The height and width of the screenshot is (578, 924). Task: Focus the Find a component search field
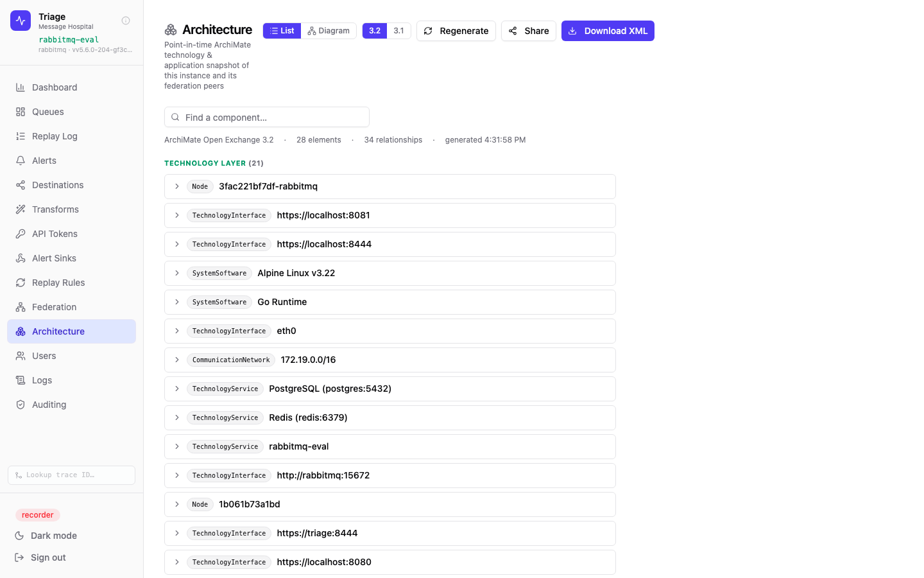click(267, 117)
